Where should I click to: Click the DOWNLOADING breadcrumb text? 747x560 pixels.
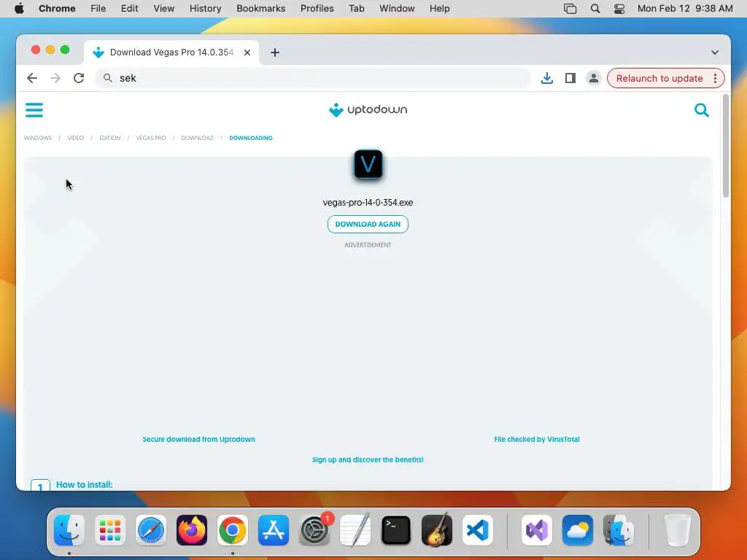coord(251,138)
